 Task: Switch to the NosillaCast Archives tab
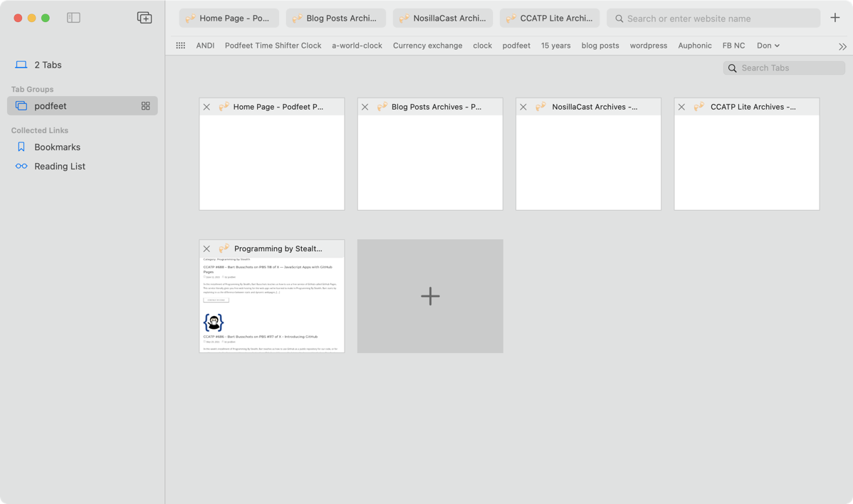[443, 19]
